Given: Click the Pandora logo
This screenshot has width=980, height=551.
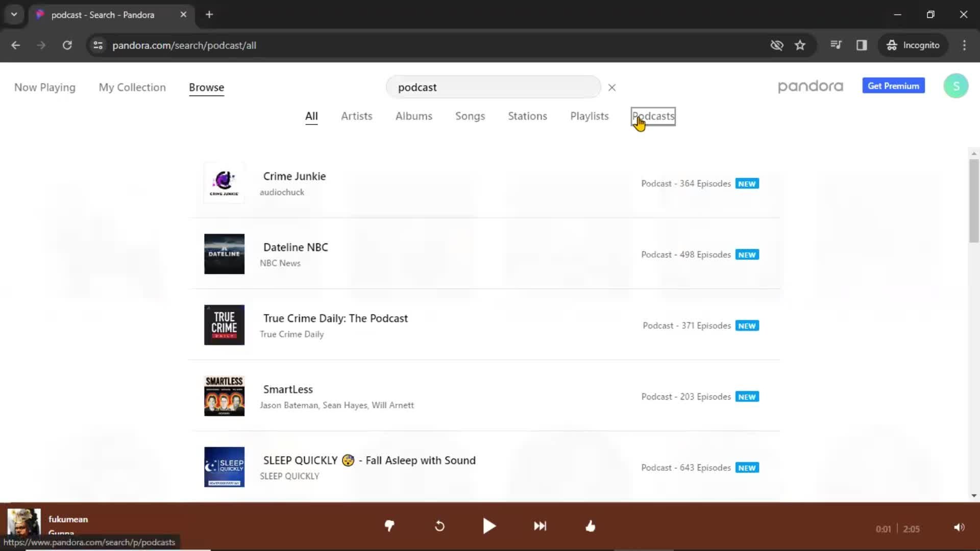Looking at the screenshot, I should pyautogui.click(x=811, y=86).
